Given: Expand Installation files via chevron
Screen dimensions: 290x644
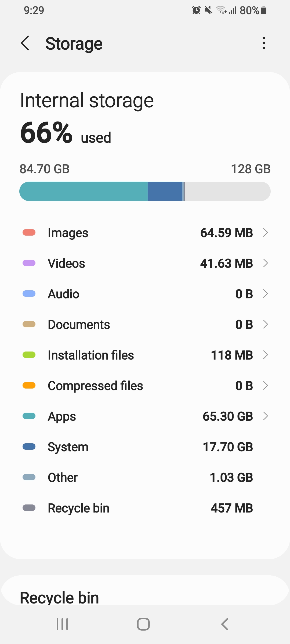Looking at the screenshot, I should (266, 355).
